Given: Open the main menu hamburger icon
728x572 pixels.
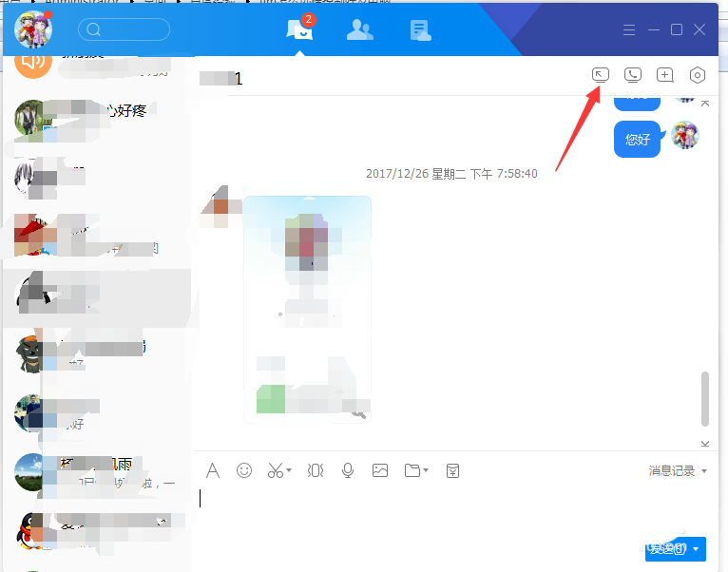Looking at the screenshot, I should pos(628,30).
